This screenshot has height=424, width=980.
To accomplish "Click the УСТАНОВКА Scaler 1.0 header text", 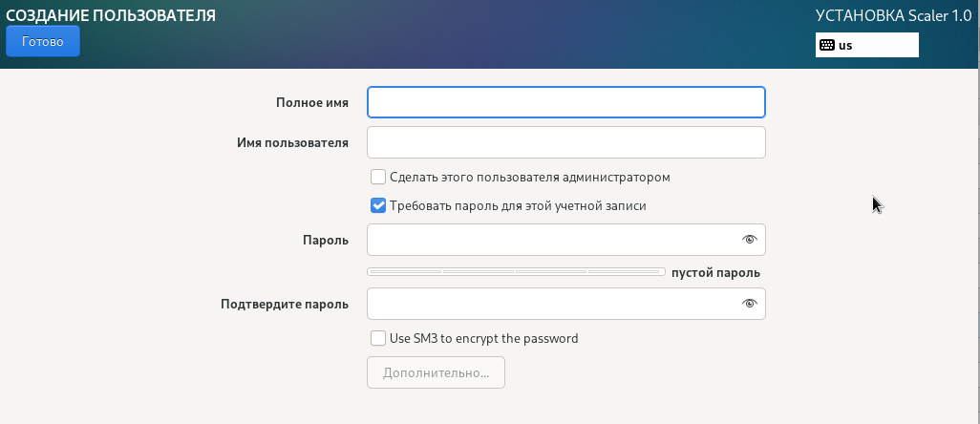I will [x=893, y=15].
